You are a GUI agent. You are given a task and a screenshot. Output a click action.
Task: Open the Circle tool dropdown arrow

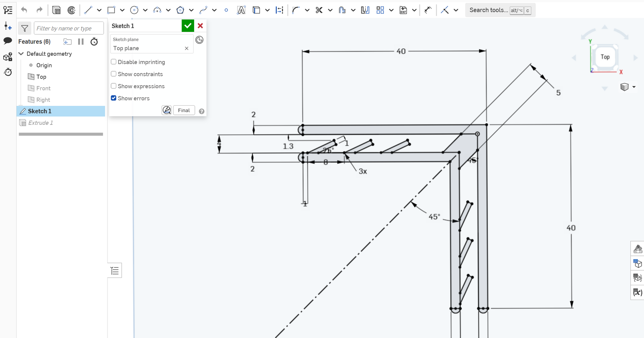pos(145,10)
